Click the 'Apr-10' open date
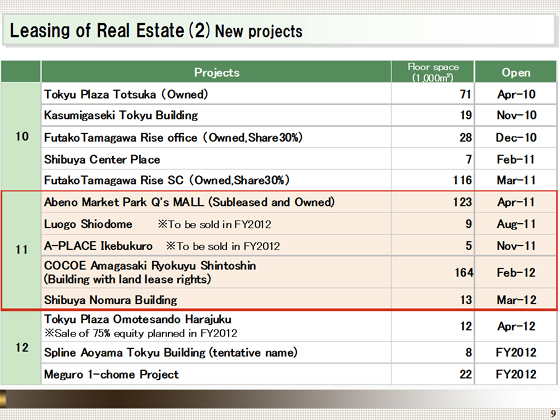Viewport: 560px width, 420px height. click(516, 94)
